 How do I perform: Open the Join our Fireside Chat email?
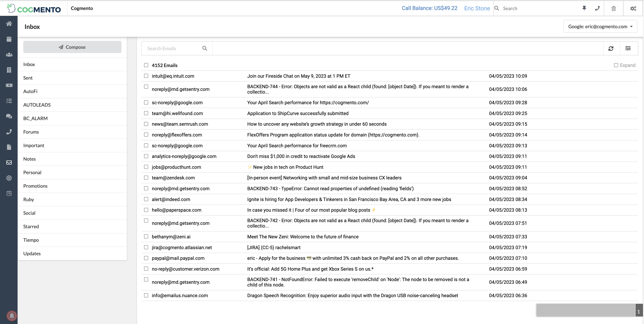[299, 76]
